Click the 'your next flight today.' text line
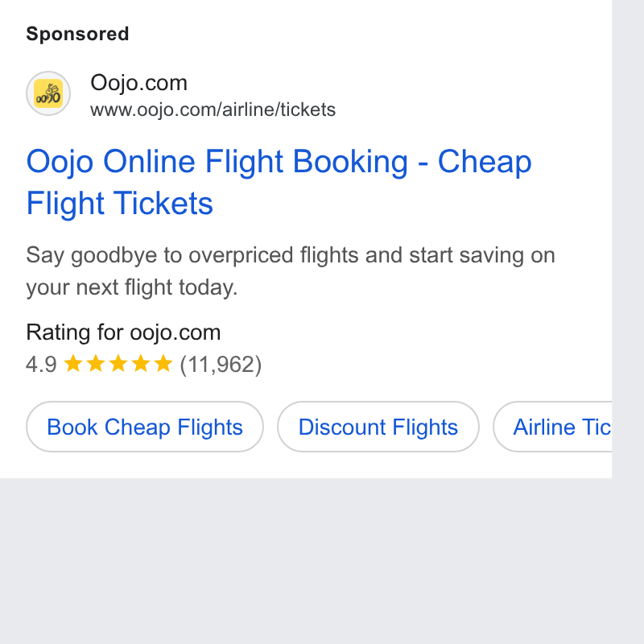The image size is (644, 644). pos(132,287)
